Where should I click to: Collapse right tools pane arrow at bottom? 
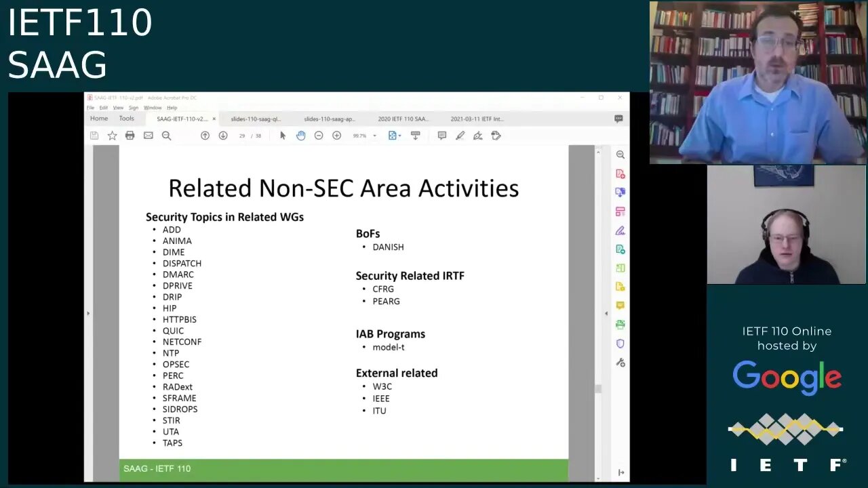coord(621,472)
